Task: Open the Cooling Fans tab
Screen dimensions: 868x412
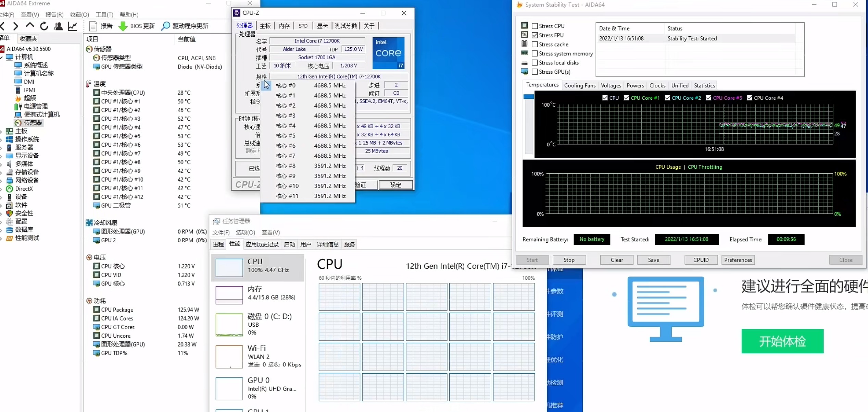Action: click(x=580, y=85)
